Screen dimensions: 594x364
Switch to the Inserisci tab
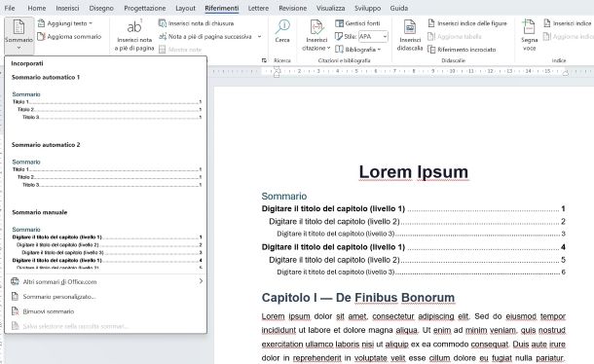67,8
